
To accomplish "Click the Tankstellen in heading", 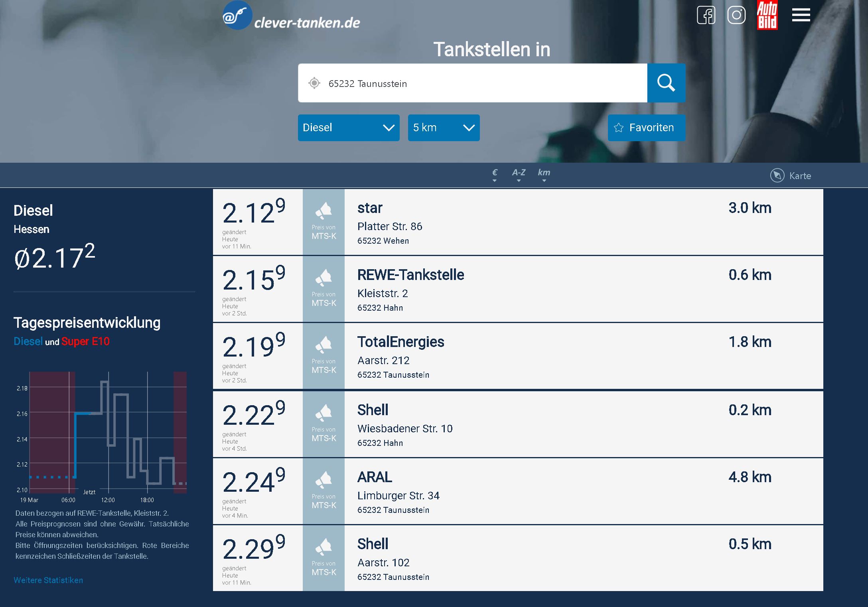I will click(492, 49).
